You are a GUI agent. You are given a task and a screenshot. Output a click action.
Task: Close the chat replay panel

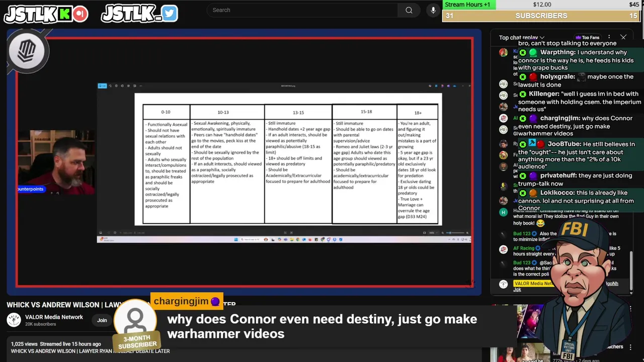(x=623, y=38)
